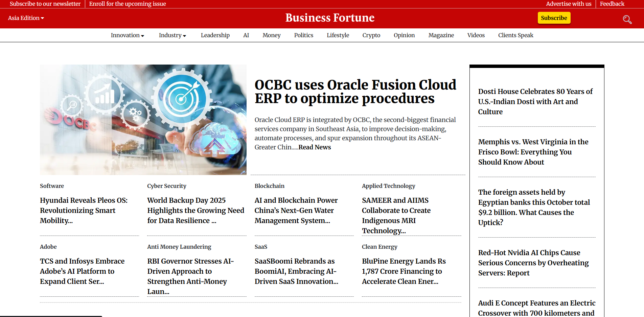Screen dimensions: 644x317
Task: Click the Business Fortune logo
Action: click(x=330, y=18)
